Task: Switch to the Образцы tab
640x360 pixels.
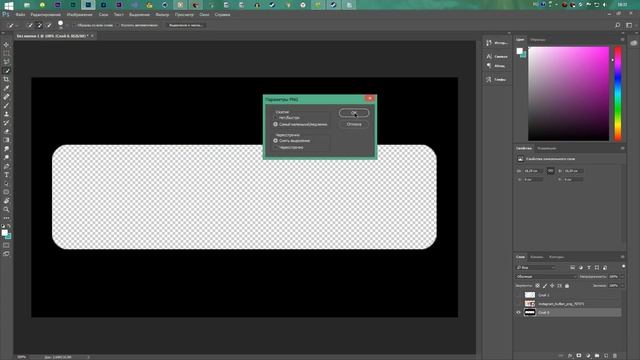Action: tap(538, 40)
